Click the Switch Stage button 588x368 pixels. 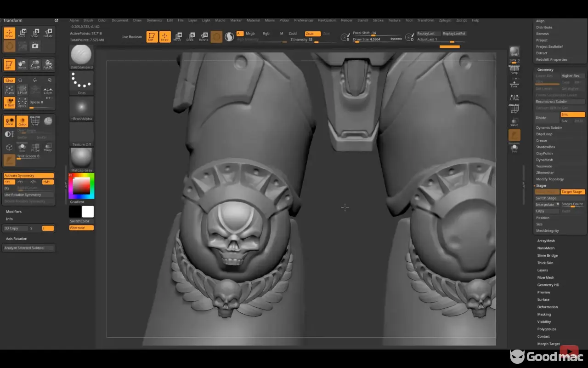tap(546, 198)
